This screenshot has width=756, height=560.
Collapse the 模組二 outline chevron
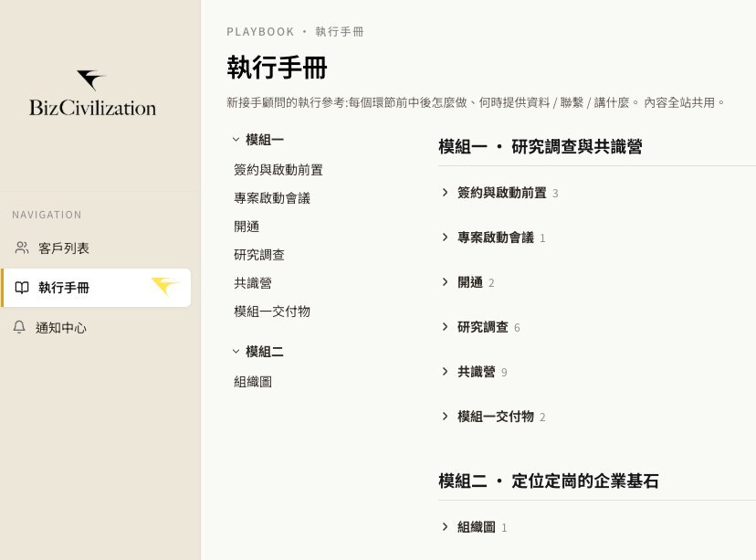[236, 352]
